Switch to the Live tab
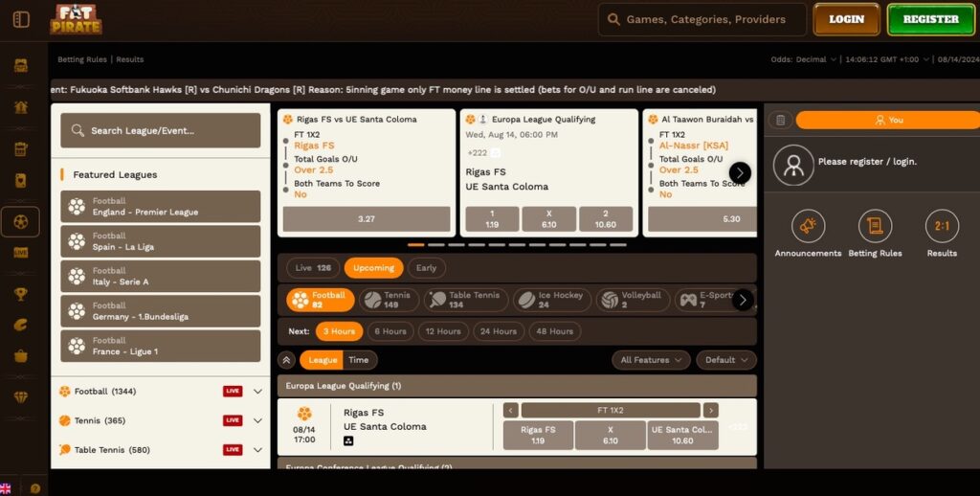 click(x=313, y=268)
